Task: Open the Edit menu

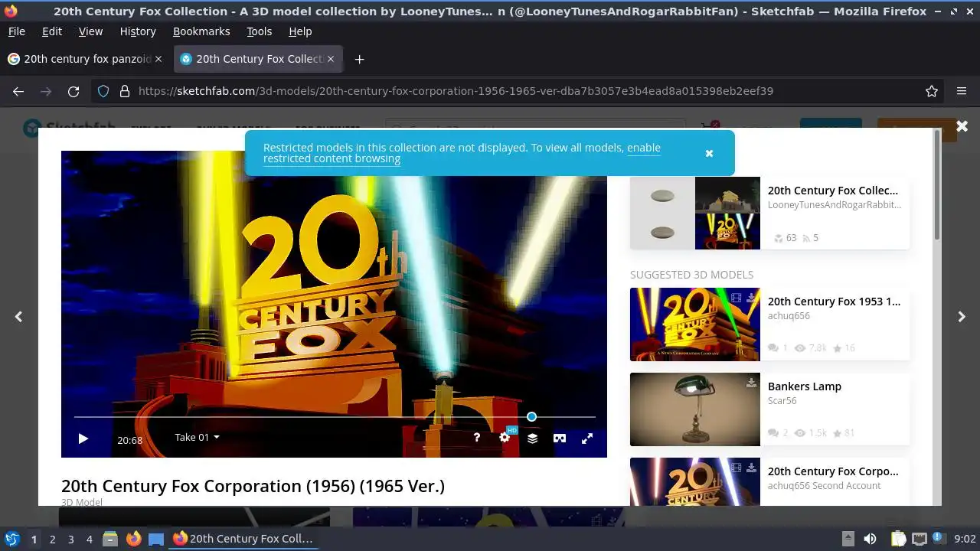Action: point(52,31)
